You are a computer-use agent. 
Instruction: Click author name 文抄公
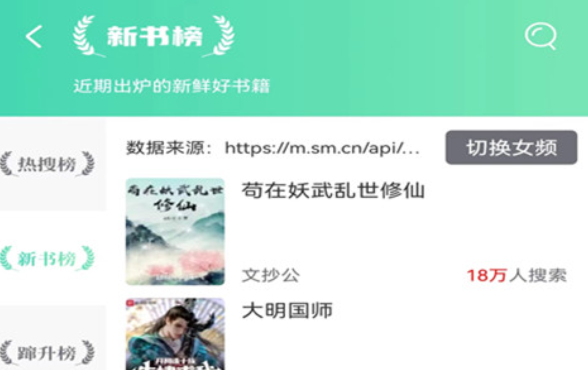click(271, 275)
